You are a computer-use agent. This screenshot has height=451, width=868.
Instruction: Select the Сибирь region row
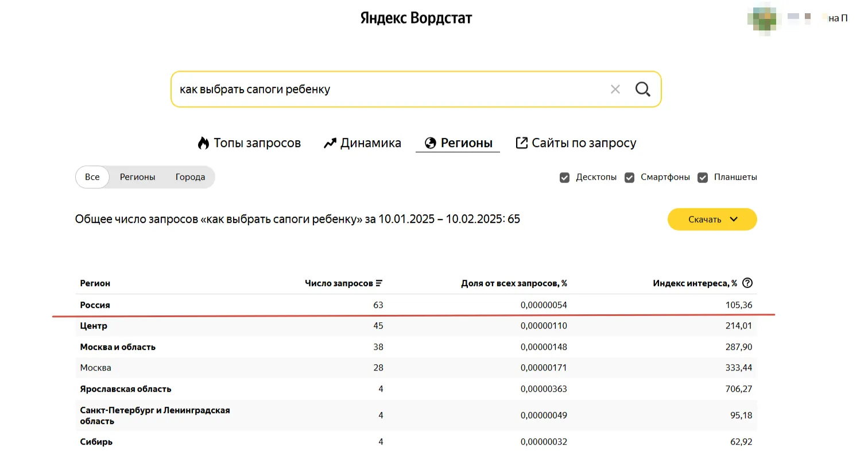tap(416, 442)
